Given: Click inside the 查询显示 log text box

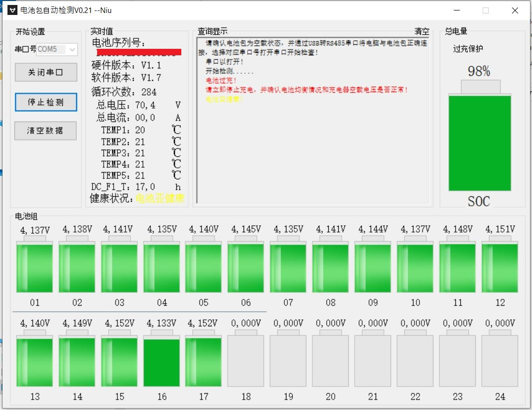Looking at the screenshot, I should 313,149.
